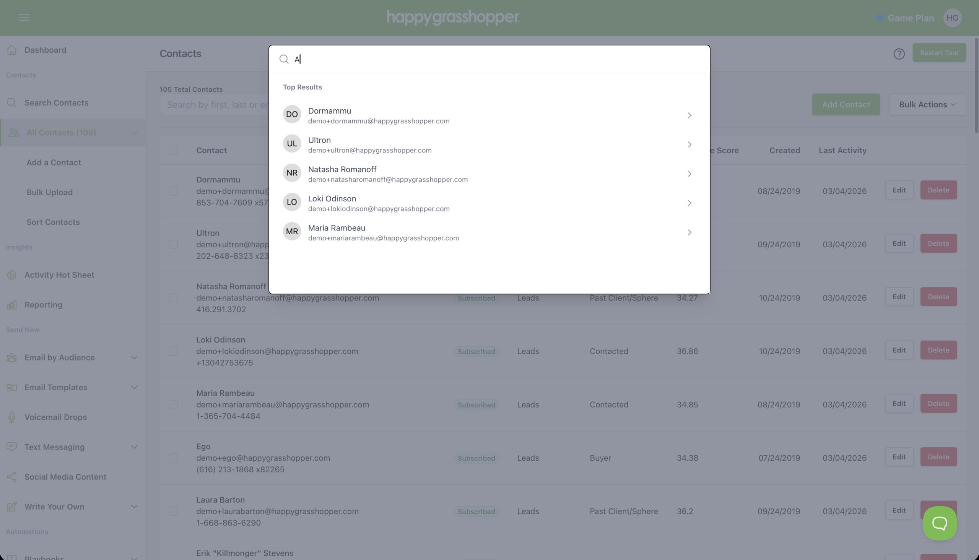
Task: Click the MR avatar for Maria Rambeau
Action: coord(291,231)
